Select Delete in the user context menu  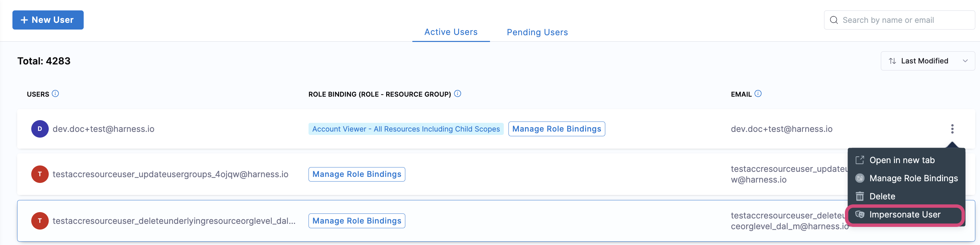tap(882, 196)
